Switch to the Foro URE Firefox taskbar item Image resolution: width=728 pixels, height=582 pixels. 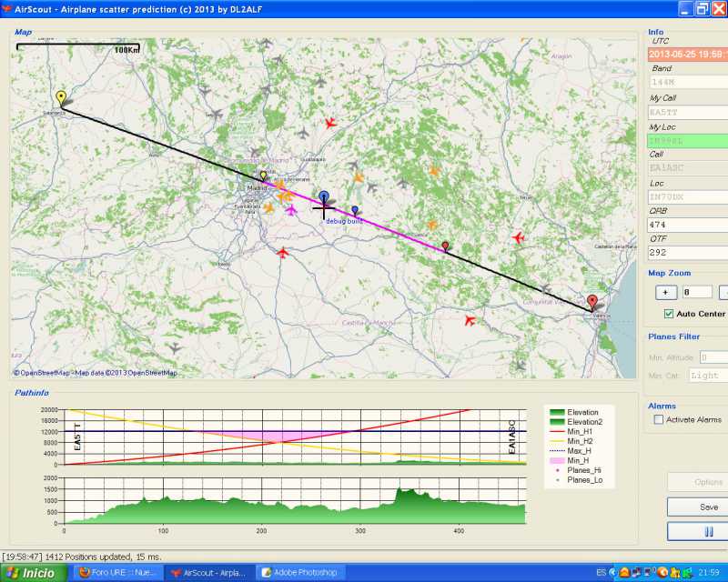[116, 572]
